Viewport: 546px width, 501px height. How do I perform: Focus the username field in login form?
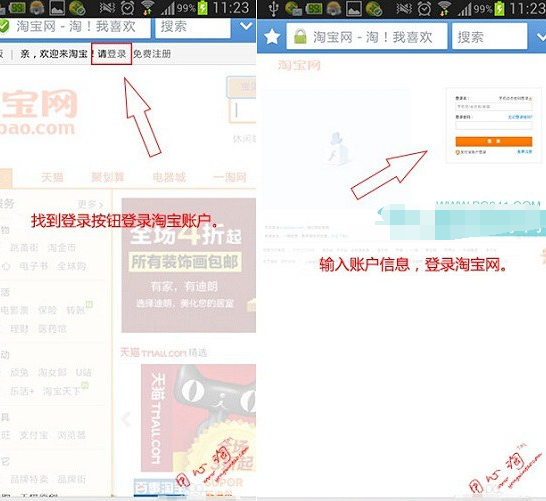click(494, 106)
